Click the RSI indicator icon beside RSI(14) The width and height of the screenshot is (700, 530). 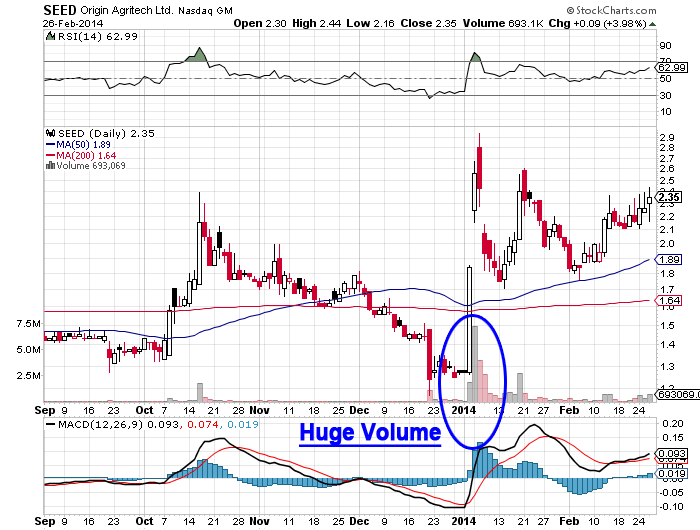[50, 36]
